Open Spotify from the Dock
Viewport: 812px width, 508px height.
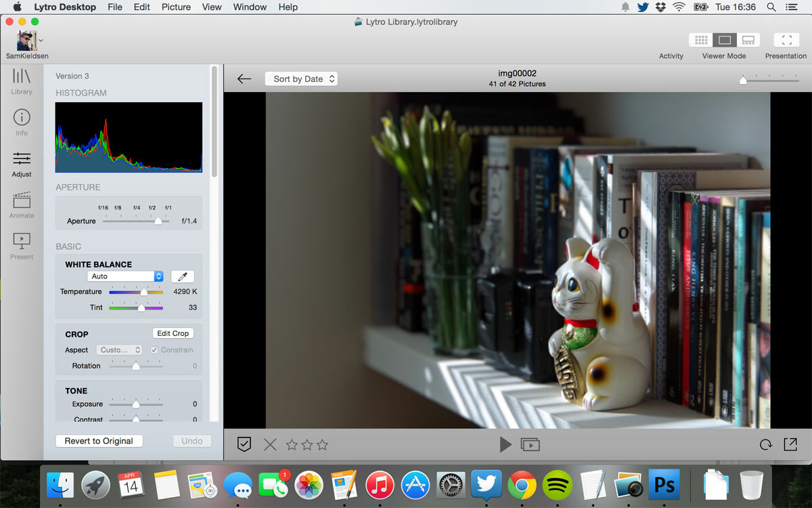point(557,485)
